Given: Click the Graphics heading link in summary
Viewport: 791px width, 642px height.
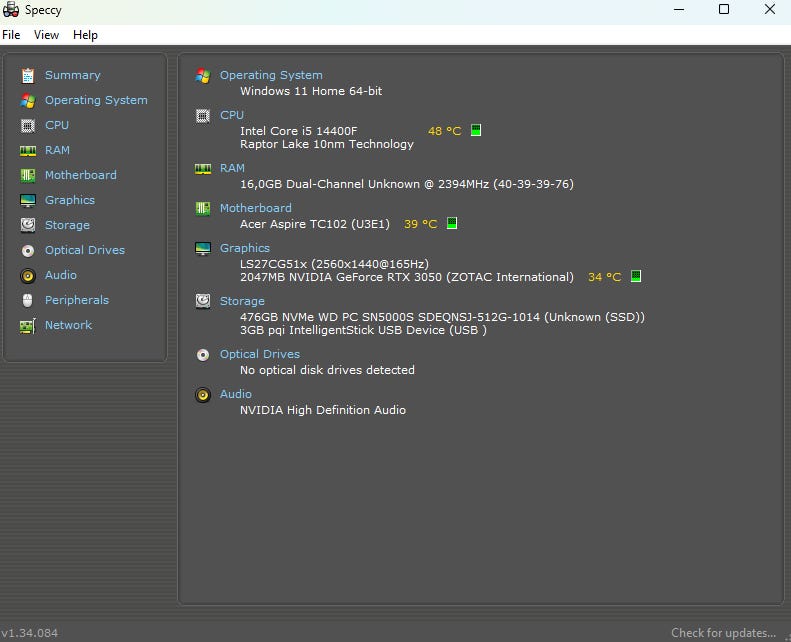Looking at the screenshot, I should tap(245, 248).
